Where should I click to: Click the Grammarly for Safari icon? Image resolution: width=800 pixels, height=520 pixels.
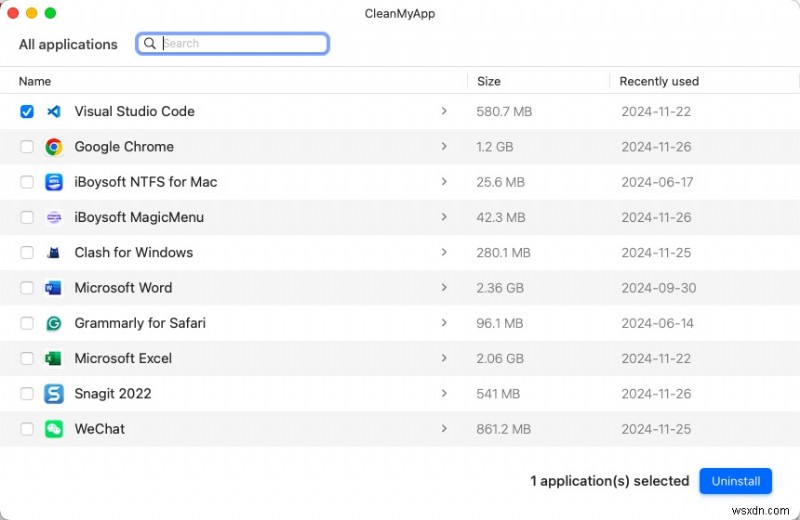[54, 323]
